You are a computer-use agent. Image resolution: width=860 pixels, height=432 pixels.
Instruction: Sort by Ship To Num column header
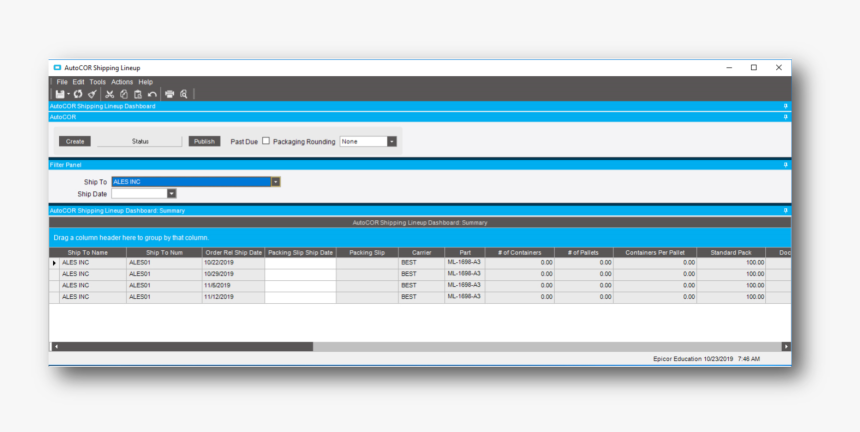[x=165, y=253]
